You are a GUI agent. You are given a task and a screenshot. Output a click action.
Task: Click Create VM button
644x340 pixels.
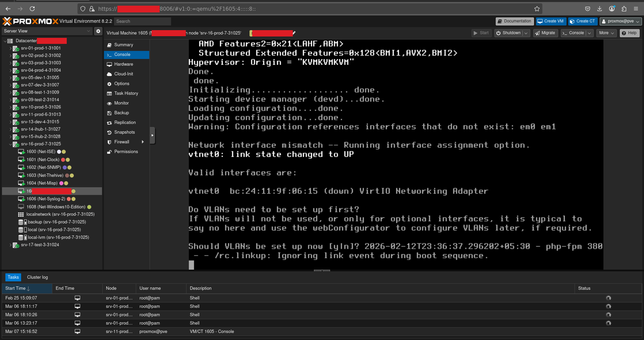[551, 21]
